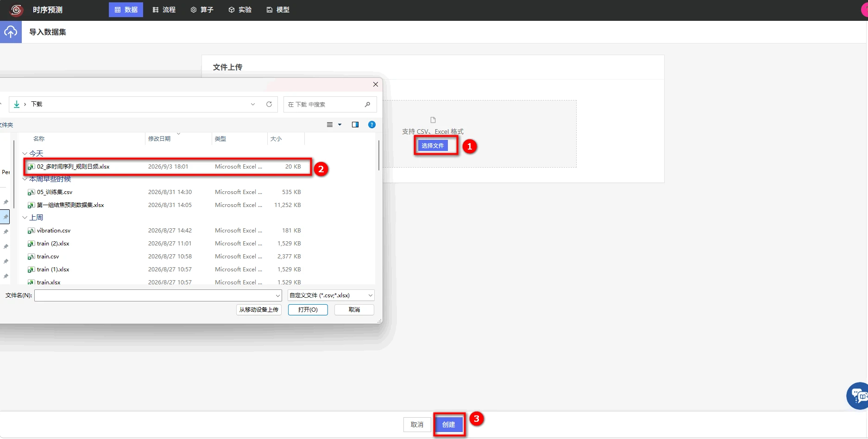Open the view layout options icon

(330, 125)
